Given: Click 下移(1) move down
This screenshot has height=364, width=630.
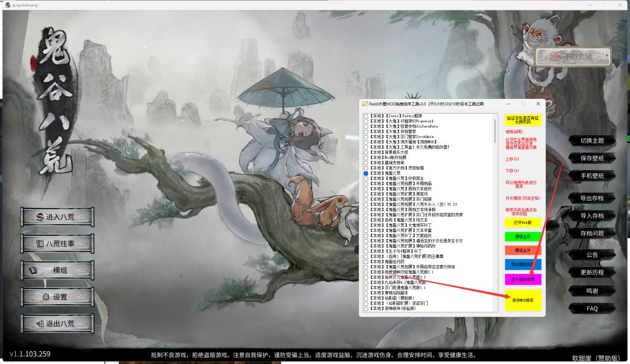Looking at the screenshot, I should 512,170.
